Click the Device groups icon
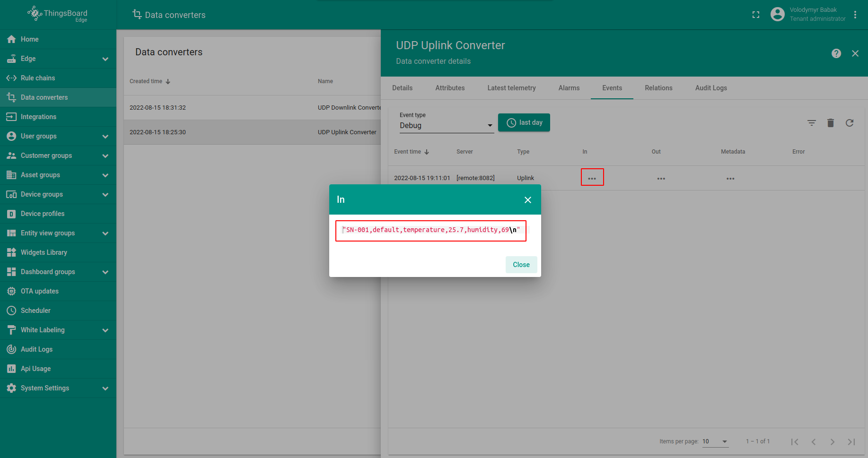 click(11, 194)
